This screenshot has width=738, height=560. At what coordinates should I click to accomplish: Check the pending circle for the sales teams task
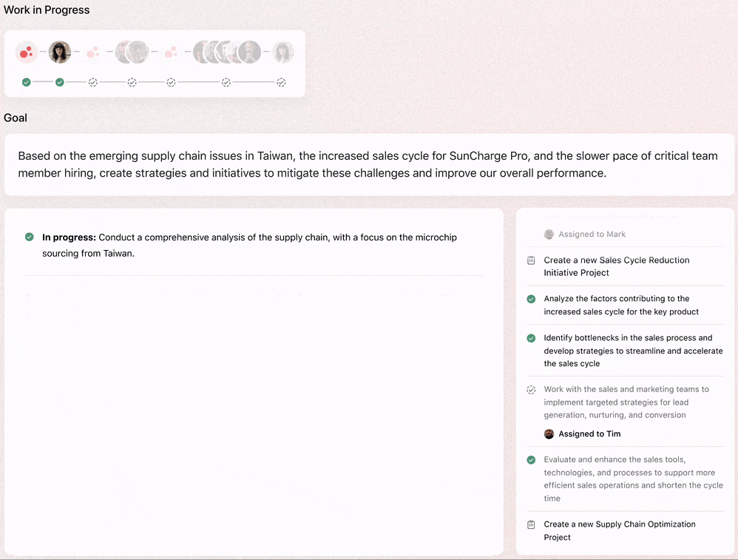click(531, 389)
